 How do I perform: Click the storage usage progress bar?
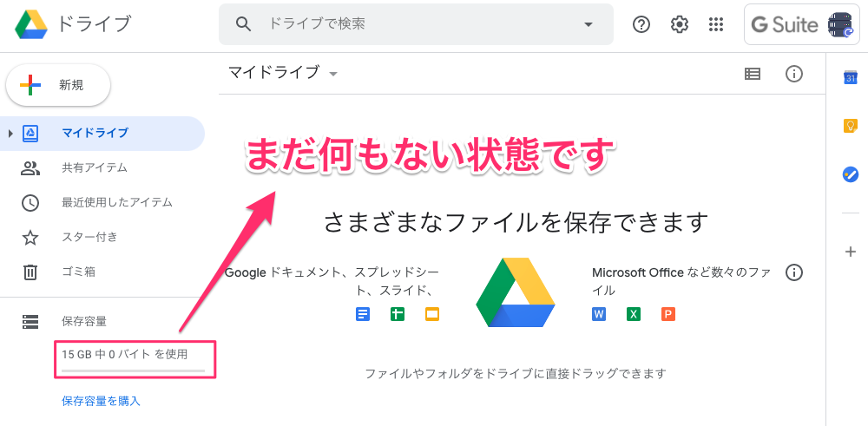click(x=133, y=370)
